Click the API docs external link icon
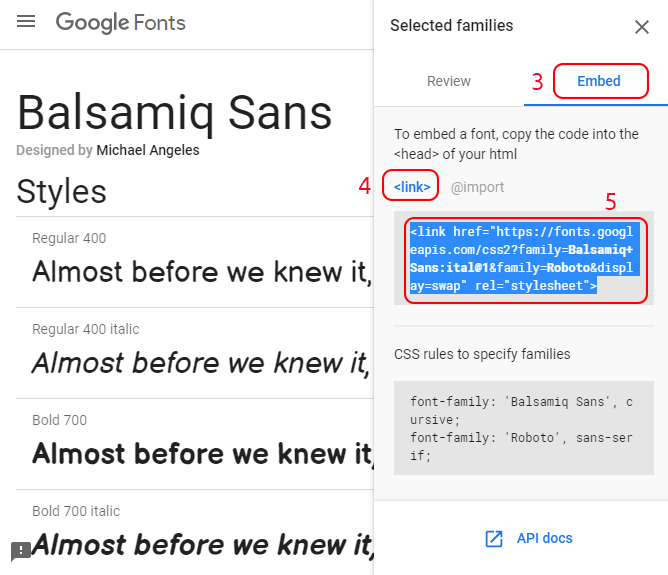Image resolution: width=668 pixels, height=575 pixels. pos(494,538)
